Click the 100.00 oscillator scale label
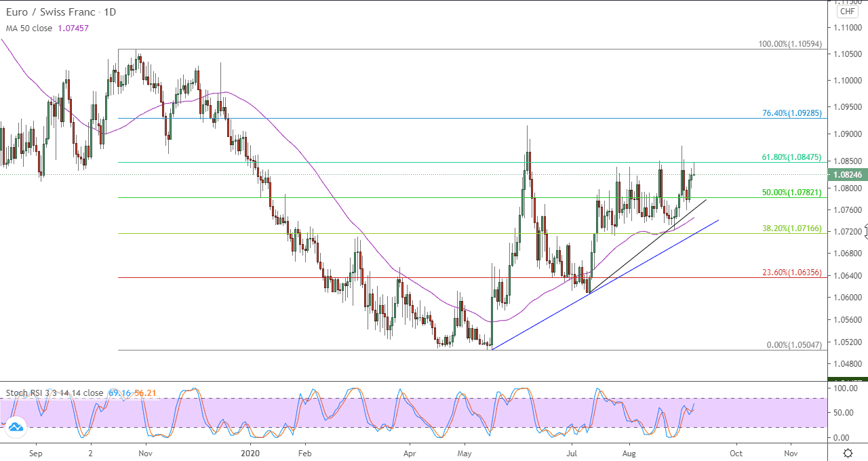 click(x=846, y=389)
